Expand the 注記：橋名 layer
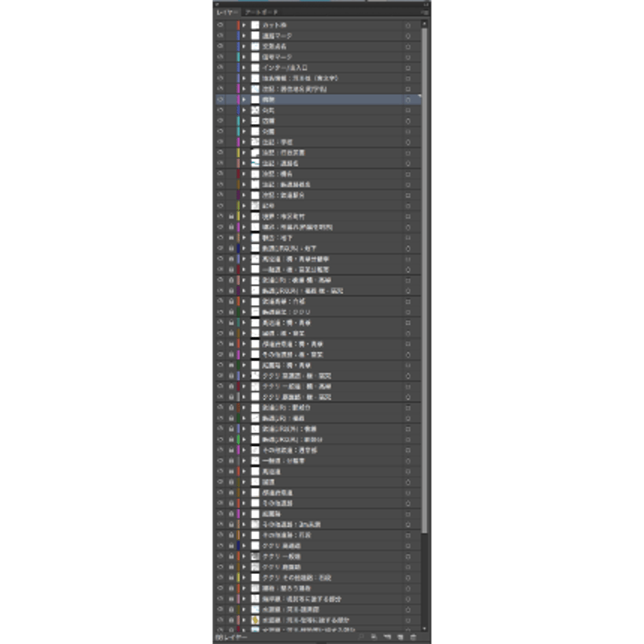The height and width of the screenshot is (644, 644). 244,174
